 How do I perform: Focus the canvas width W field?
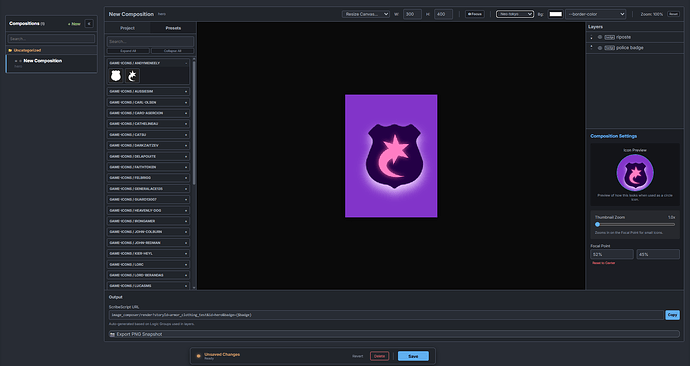(412, 14)
